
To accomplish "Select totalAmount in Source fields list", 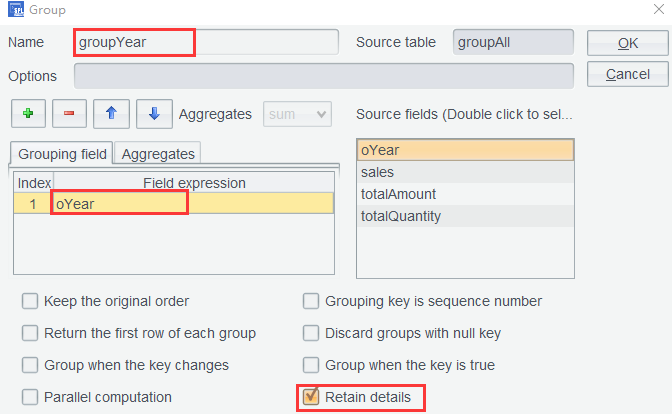I will point(465,194).
